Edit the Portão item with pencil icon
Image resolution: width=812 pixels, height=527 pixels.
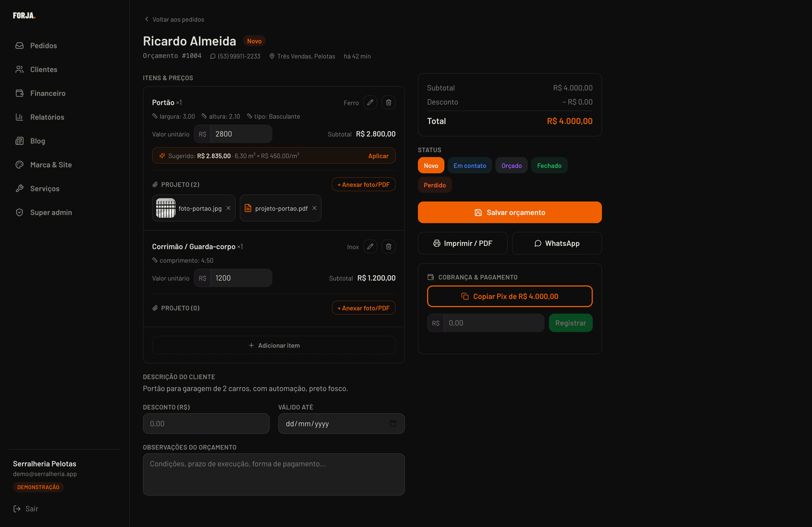370,102
